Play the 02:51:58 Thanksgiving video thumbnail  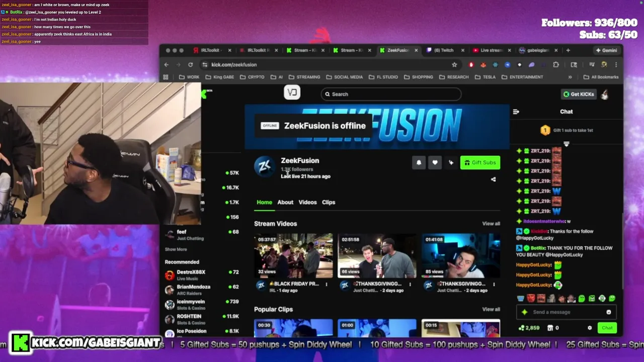pos(377,255)
